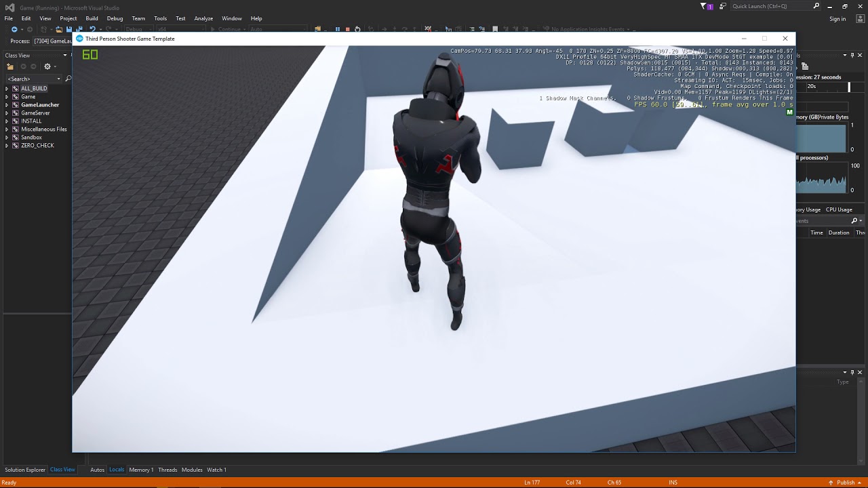Viewport: 868px width, 488px height.
Task: Click the Events search magnifier in Diagnostic Tools
Action: point(854,221)
